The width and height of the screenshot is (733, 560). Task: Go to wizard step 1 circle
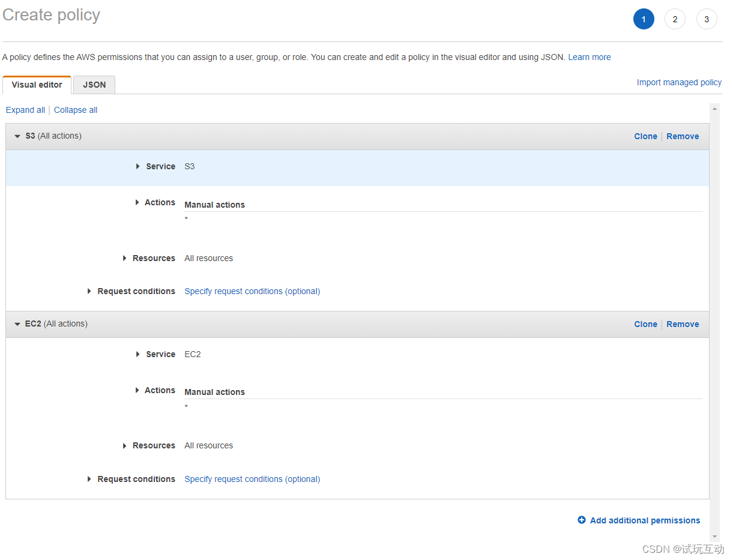coord(644,19)
